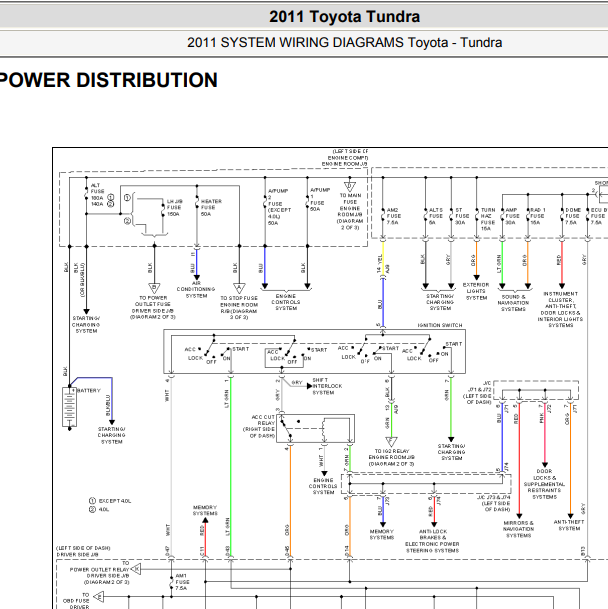Click the "EXTERIOR LIGHTS SYSTEM" label
The image size is (608, 609).
point(476,291)
